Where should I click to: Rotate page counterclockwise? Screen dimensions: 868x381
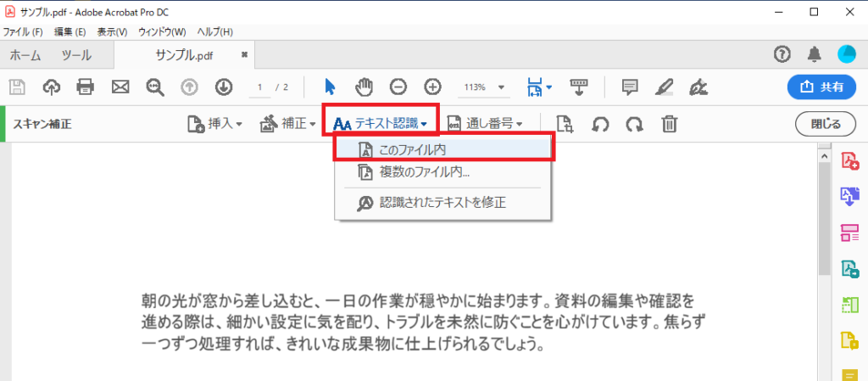coord(599,124)
